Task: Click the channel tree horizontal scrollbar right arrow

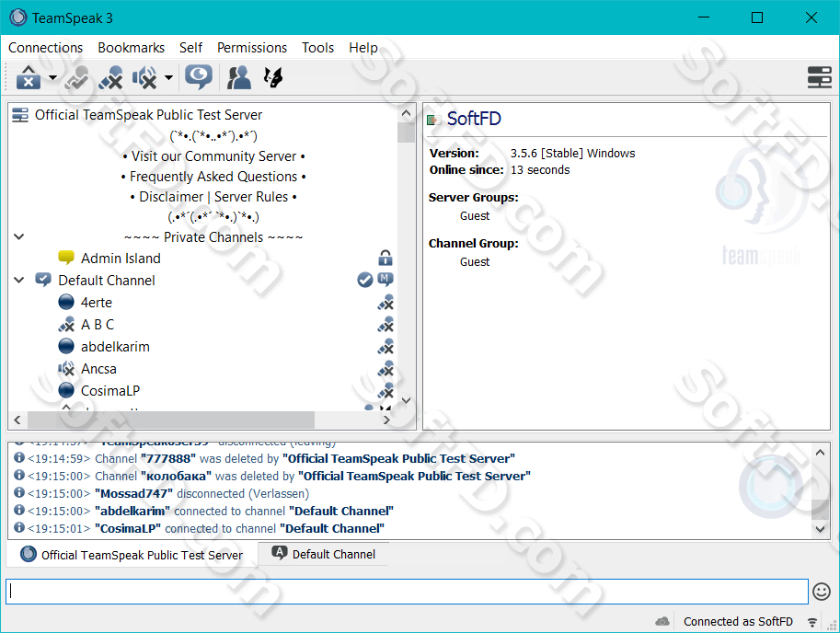Action: click(386, 420)
